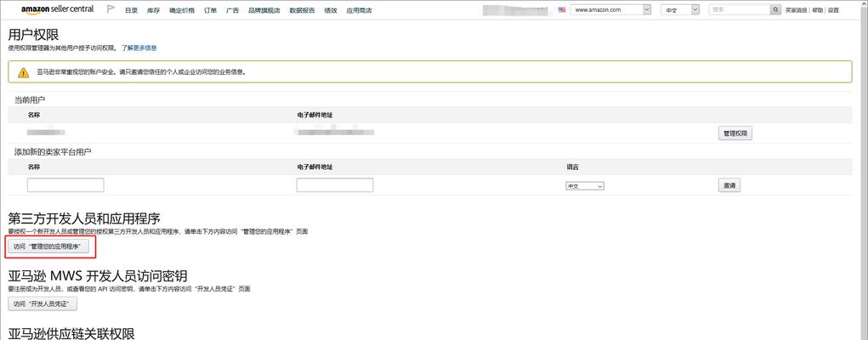Click the Amazon Seller Central logo
Screen dimensions: 868x340
point(58,9)
